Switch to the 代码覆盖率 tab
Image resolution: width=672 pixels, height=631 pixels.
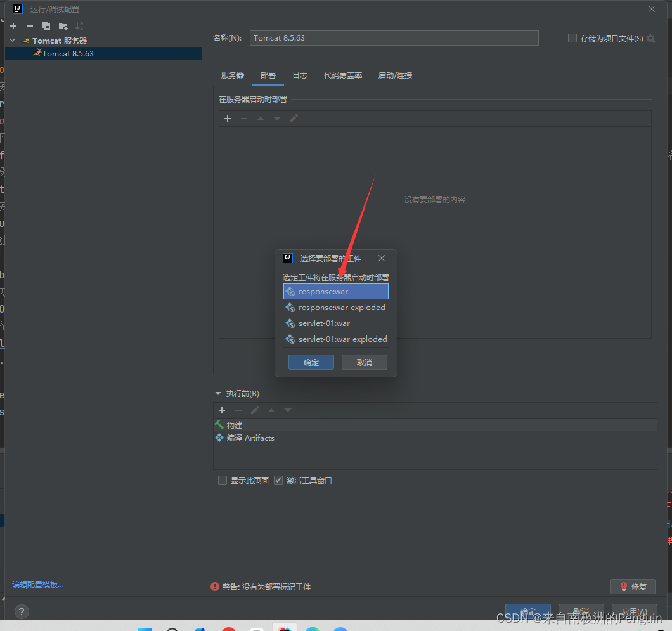pos(343,75)
